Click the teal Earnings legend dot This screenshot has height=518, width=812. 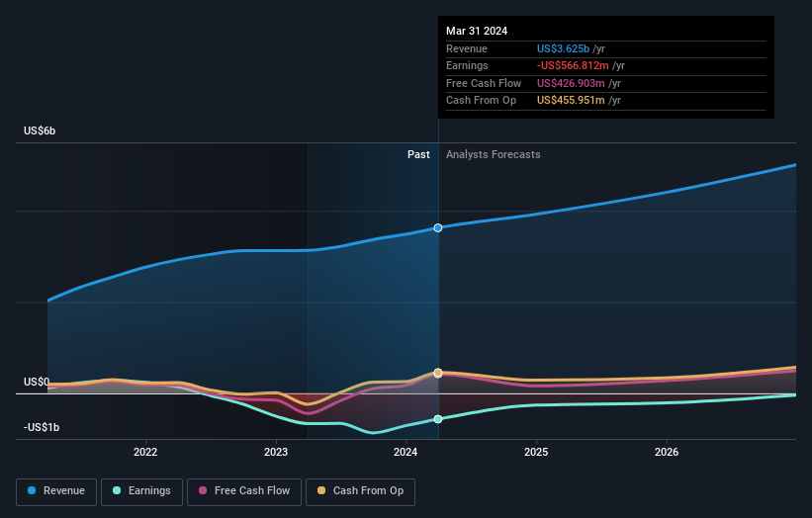coord(117,490)
